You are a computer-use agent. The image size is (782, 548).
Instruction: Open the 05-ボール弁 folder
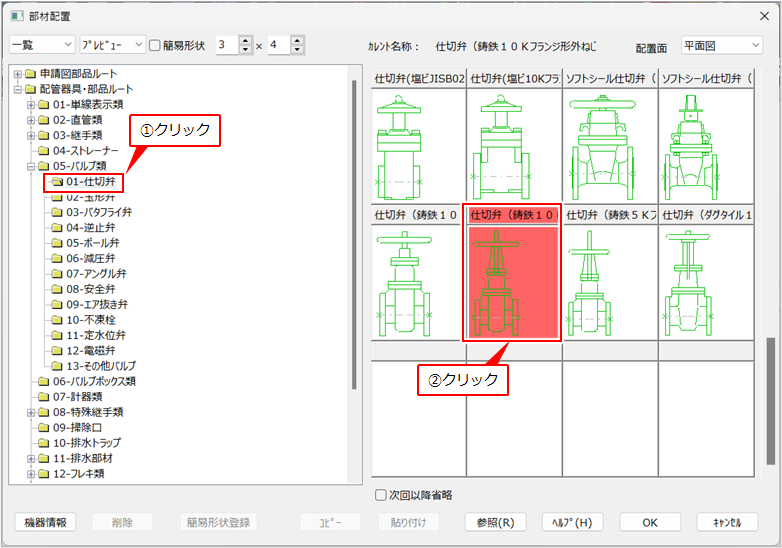point(92,243)
